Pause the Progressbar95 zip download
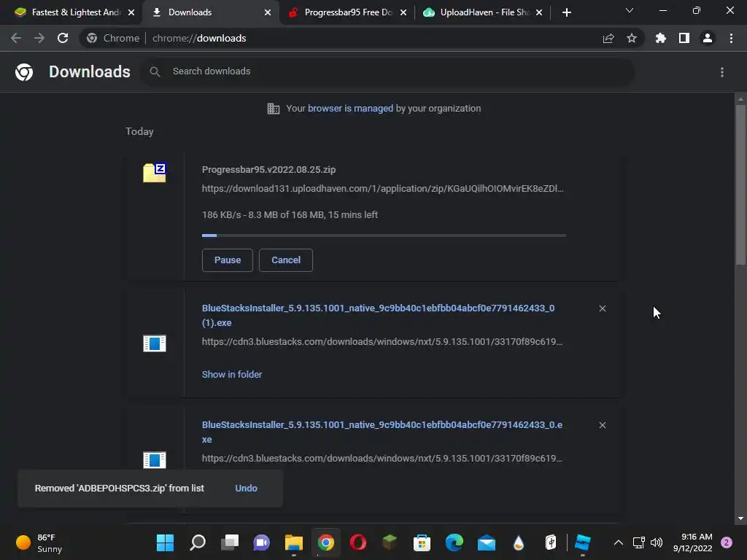Screen dimensions: 747x560 [228, 260]
